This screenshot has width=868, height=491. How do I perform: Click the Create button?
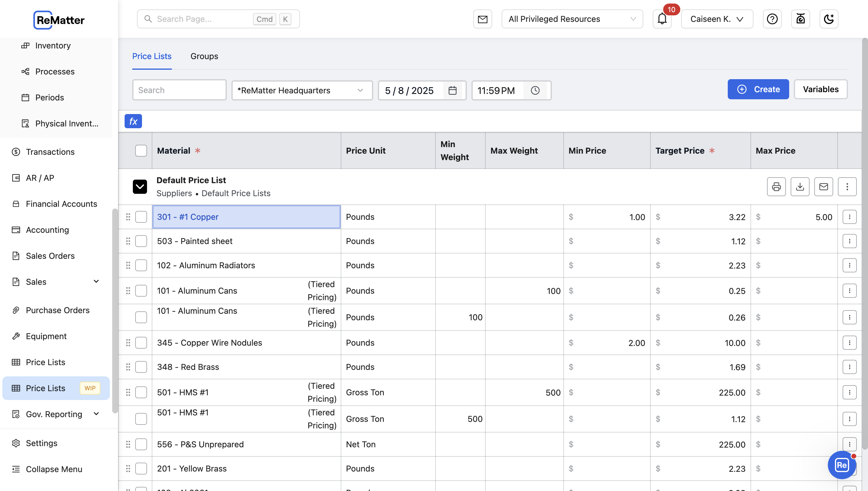pyautogui.click(x=758, y=89)
